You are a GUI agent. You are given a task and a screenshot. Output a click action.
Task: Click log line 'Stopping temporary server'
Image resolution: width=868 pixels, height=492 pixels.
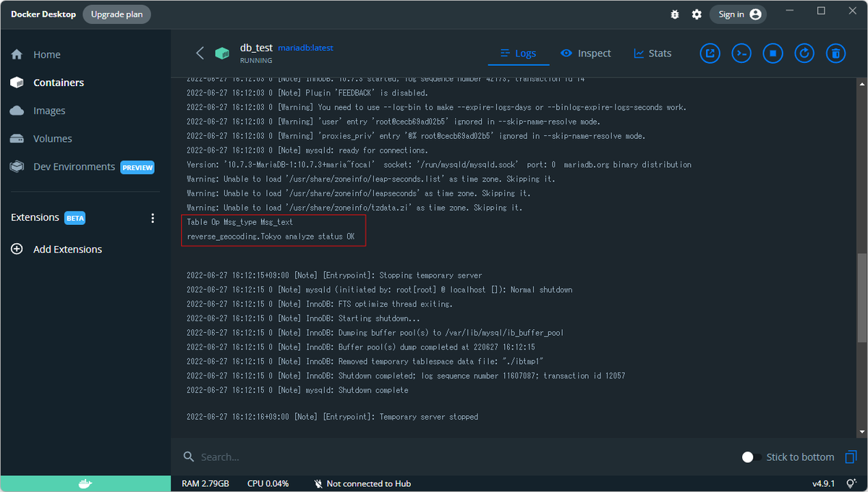[x=334, y=276]
